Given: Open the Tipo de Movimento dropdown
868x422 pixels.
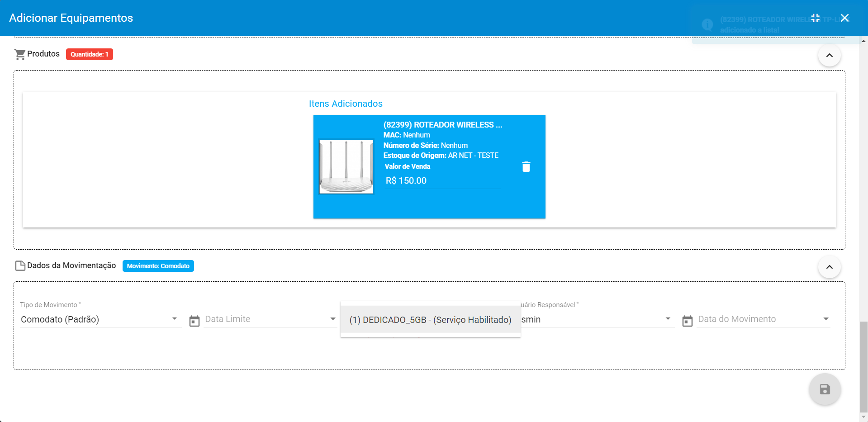Looking at the screenshot, I should pos(100,319).
